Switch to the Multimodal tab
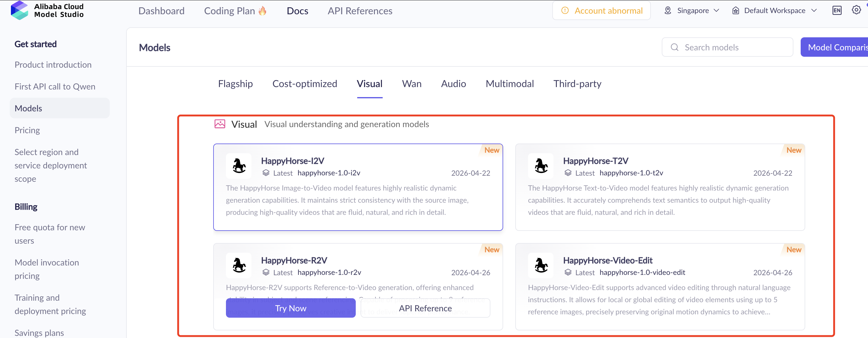Viewport: 868px width, 338px height. pos(510,83)
